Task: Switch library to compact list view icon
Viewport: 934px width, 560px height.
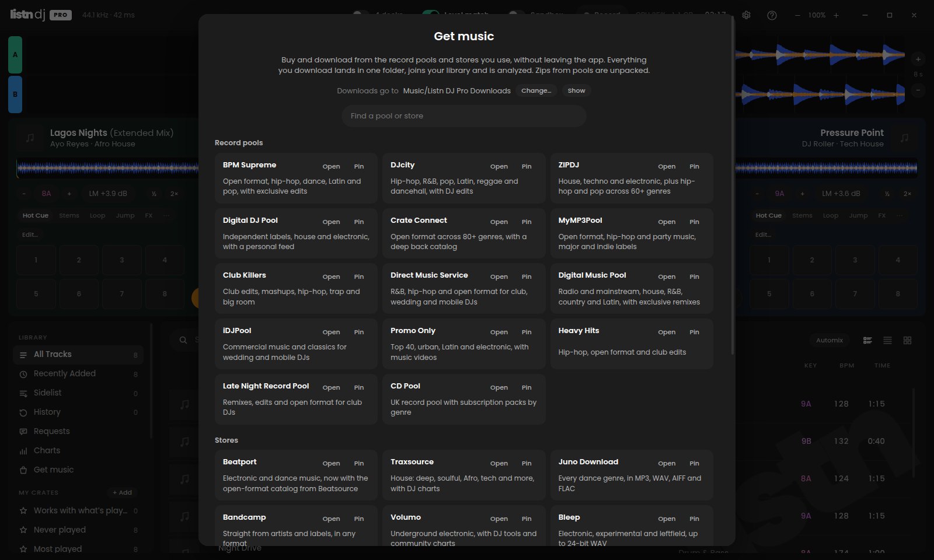Action: (x=887, y=340)
